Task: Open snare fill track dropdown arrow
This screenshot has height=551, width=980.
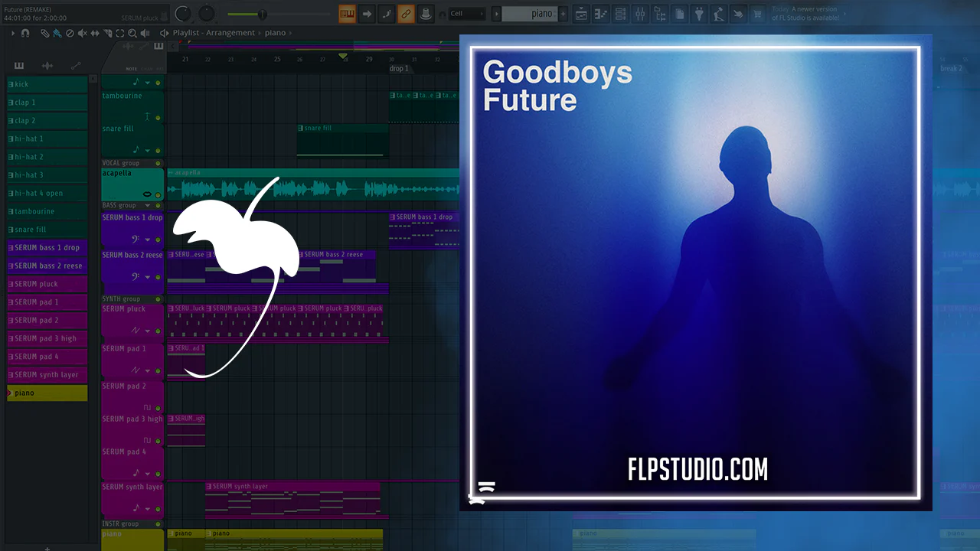Action: (x=148, y=151)
